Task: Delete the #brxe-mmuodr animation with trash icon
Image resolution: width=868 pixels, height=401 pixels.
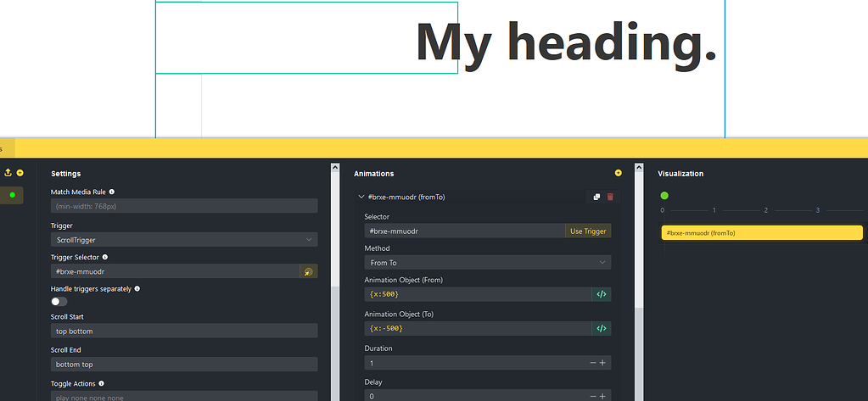Action: coord(609,197)
